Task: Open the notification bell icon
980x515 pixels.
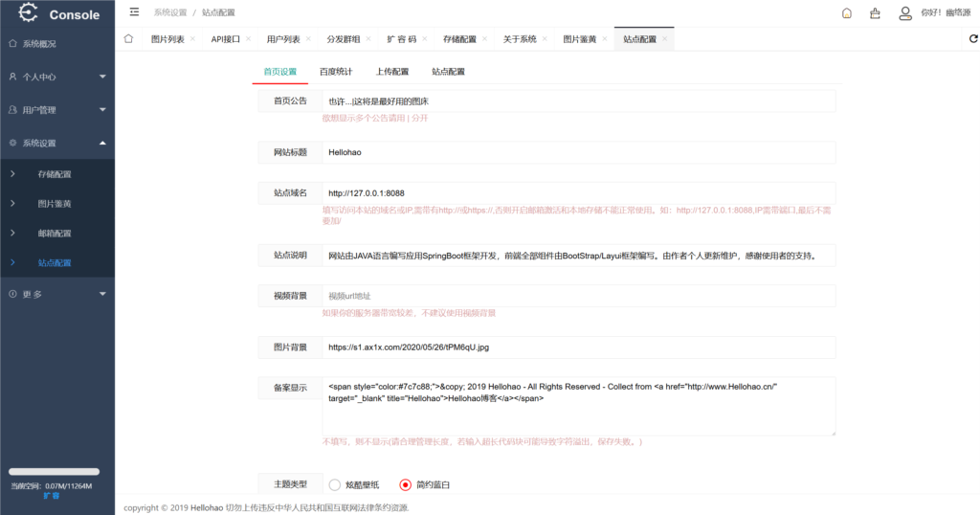Action: [847, 13]
